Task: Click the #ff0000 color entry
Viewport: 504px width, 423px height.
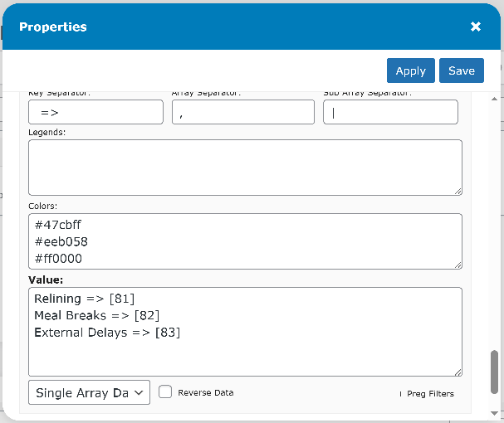Action: (x=58, y=258)
